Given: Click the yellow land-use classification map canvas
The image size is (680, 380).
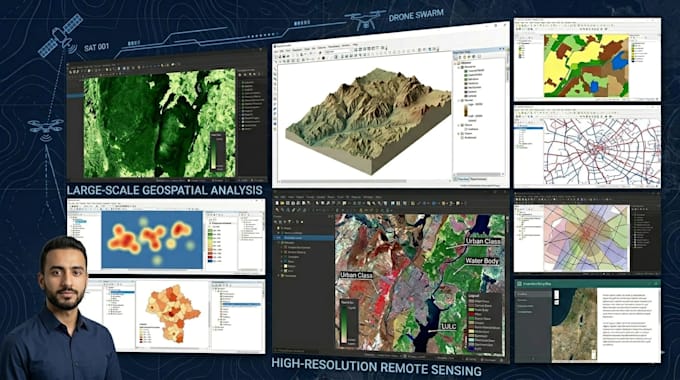Looking at the screenshot, I should pos(586,66).
